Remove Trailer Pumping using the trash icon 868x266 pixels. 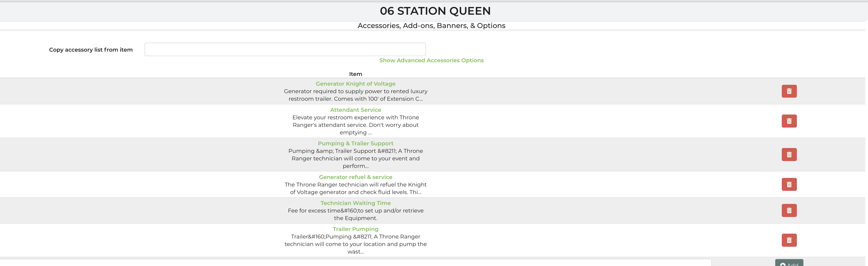pos(789,240)
